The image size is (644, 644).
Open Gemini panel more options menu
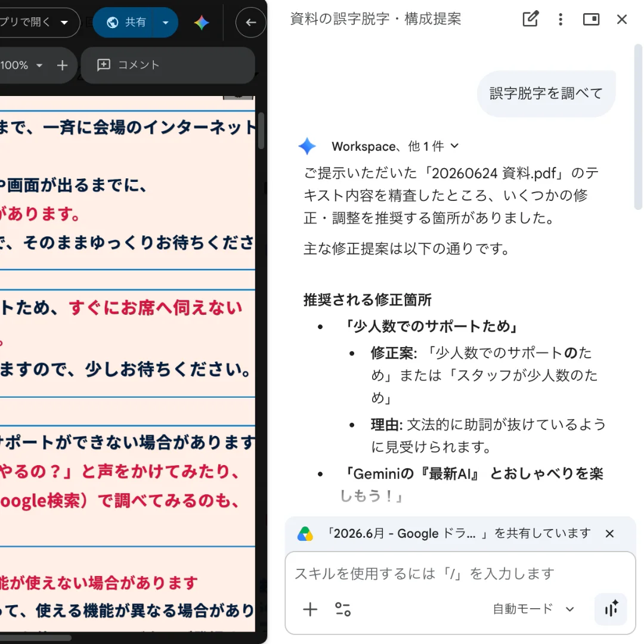pos(561,19)
